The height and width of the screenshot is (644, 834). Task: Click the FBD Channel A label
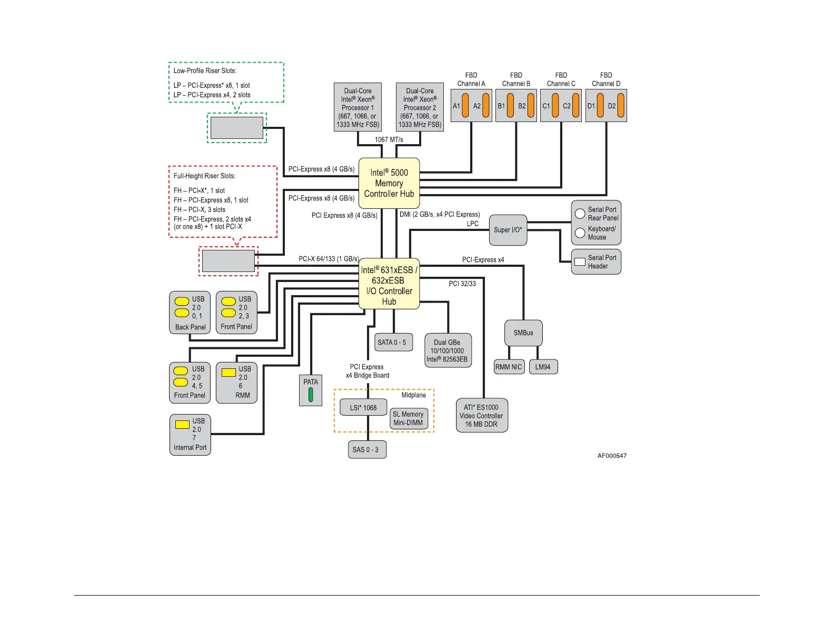point(471,79)
